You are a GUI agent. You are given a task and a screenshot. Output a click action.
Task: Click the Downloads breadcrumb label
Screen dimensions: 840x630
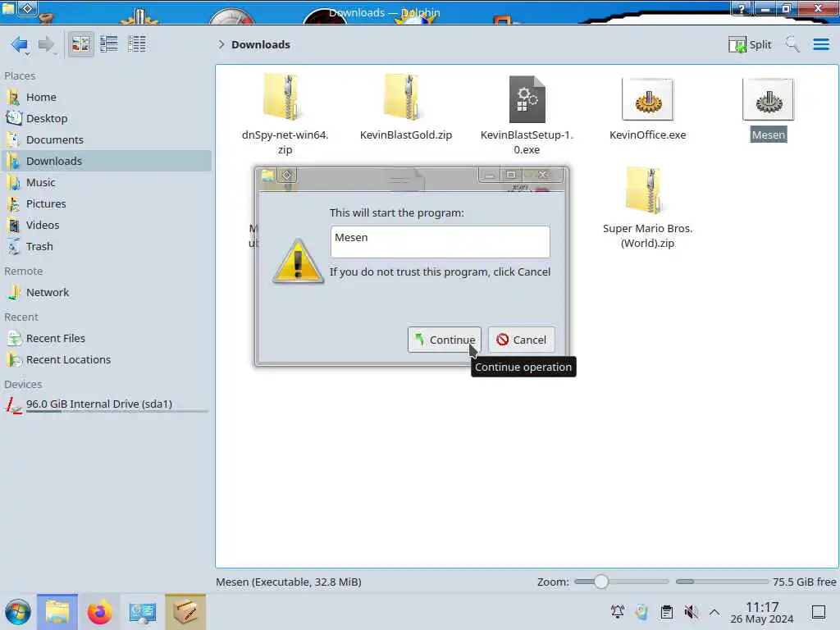click(x=260, y=44)
